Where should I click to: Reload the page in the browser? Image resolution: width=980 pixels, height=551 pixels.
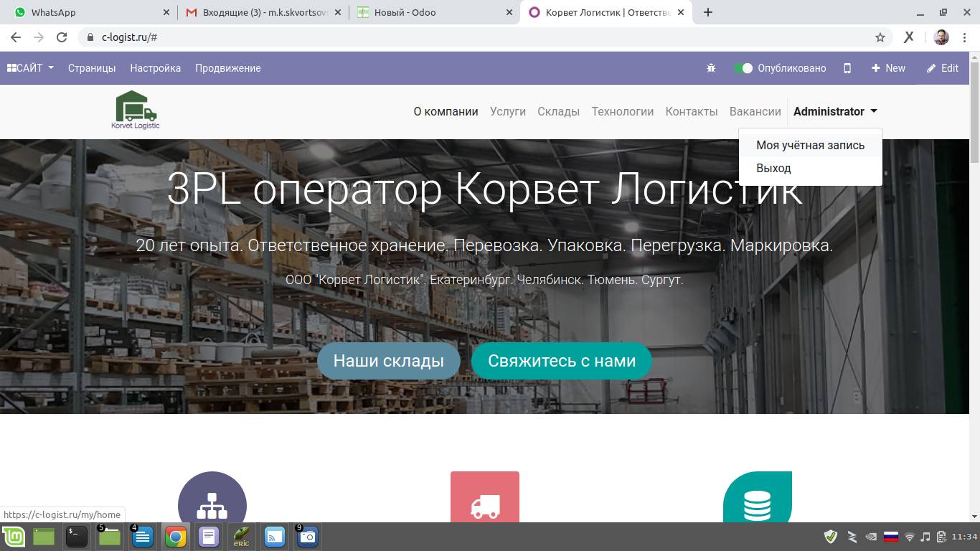point(62,37)
